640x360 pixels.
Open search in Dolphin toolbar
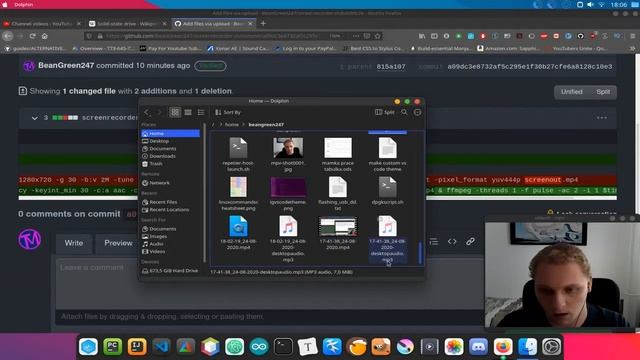[404, 112]
